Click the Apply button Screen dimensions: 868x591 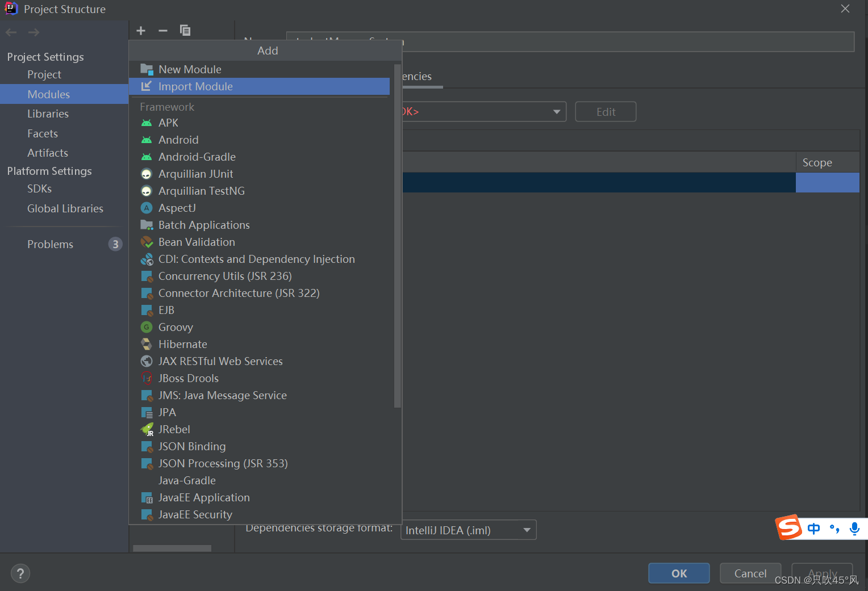(822, 573)
